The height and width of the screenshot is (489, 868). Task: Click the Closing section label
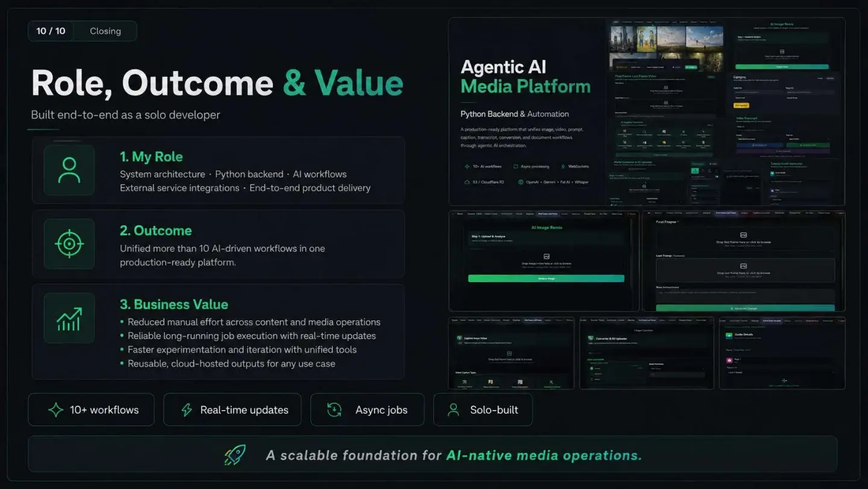[105, 31]
